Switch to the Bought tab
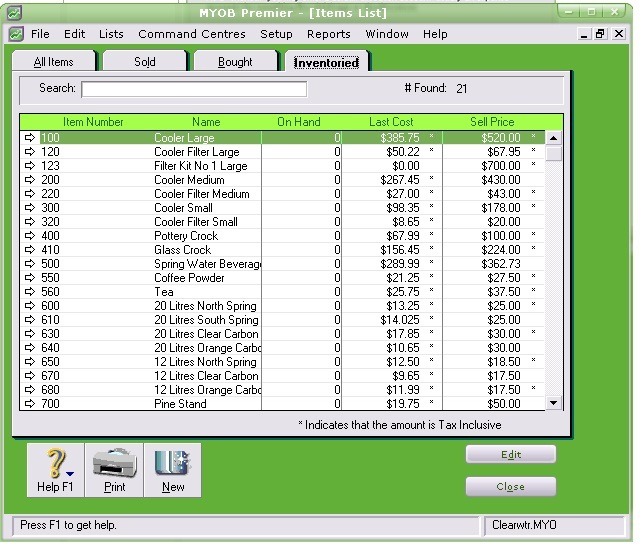Viewport: 642px width, 550px height. tap(235, 61)
